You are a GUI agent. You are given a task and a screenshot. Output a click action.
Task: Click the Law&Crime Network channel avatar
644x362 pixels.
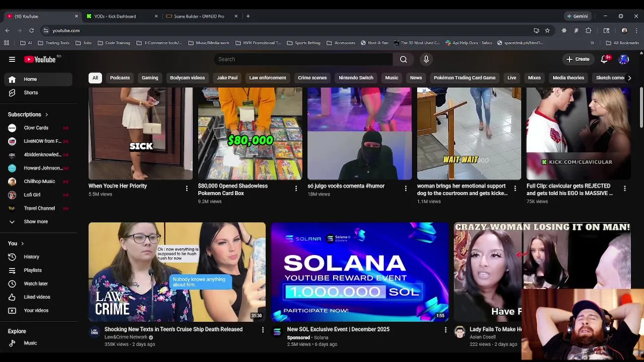[x=94, y=332]
